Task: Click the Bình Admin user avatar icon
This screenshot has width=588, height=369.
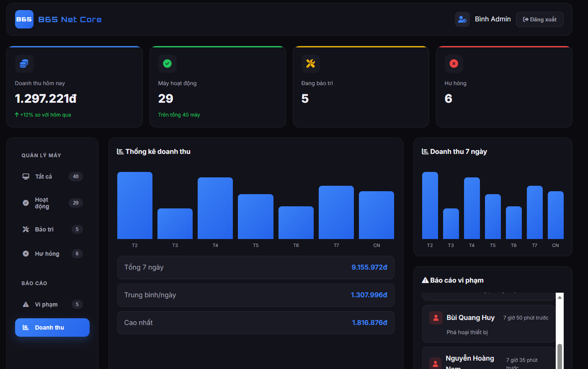Action: [x=462, y=19]
